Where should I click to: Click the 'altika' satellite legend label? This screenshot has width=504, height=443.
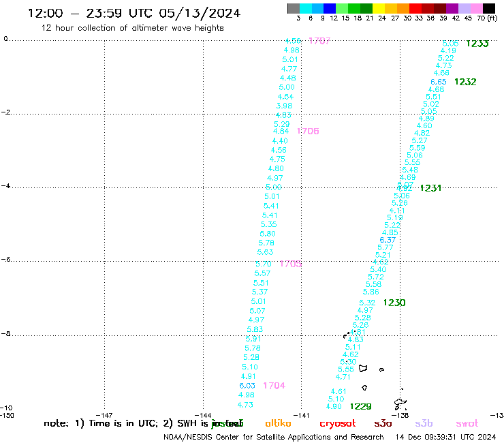coord(278,423)
